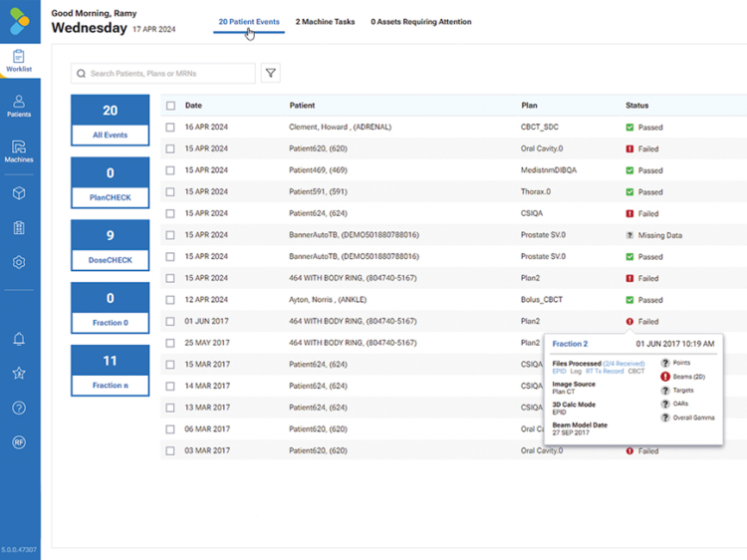Switch to 2 Machine Tasks tab
Image resolution: width=747 pixels, height=560 pixels.
point(325,22)
